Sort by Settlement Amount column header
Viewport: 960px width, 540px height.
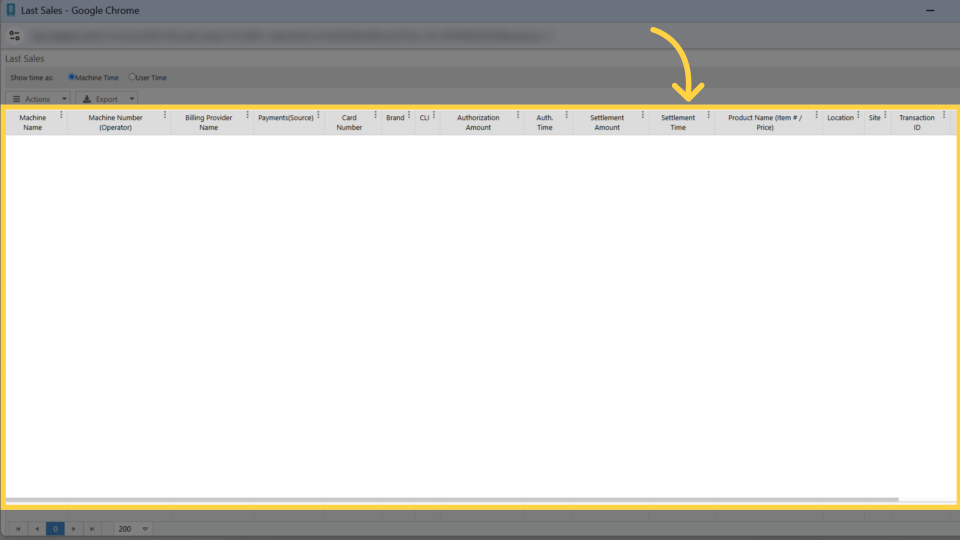tap(606, 122)
